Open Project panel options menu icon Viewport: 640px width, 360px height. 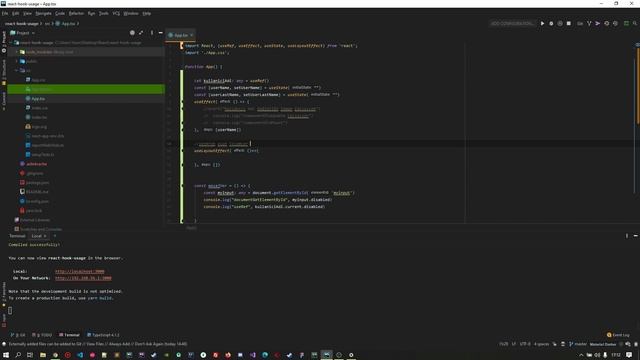pos(152,33)
